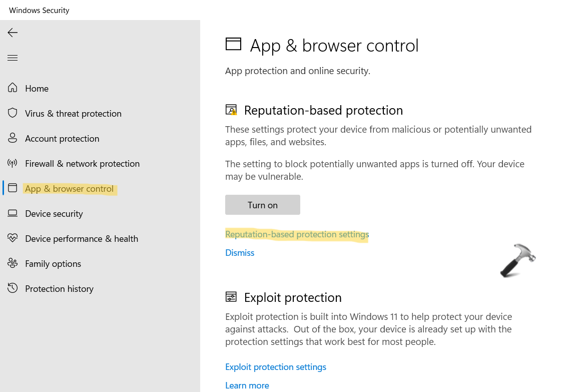Click the Device security laptop icon
This screenshot has width=588, height=392.
tap(13, 213)
